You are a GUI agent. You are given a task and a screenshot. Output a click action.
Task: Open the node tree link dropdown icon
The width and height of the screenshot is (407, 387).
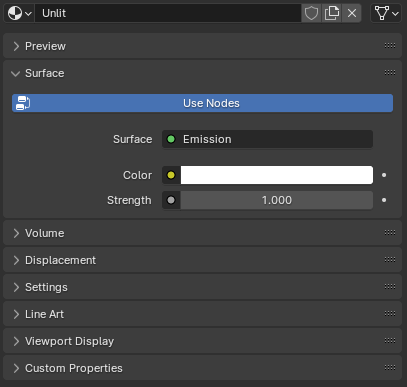[x=386, y=13]
